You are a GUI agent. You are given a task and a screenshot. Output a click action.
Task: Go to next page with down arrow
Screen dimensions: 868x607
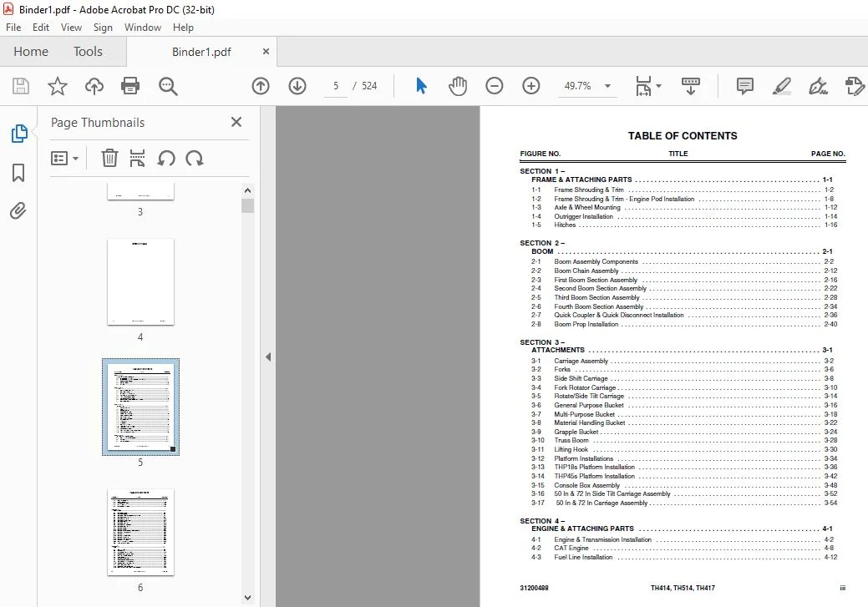pos(297,86)
